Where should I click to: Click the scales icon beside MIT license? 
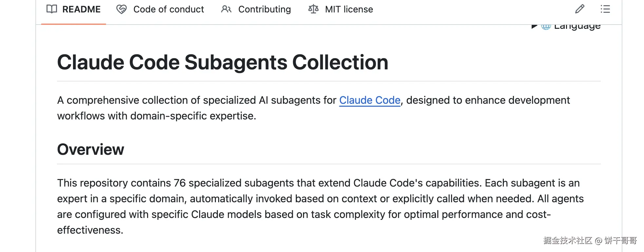(313, 9)
